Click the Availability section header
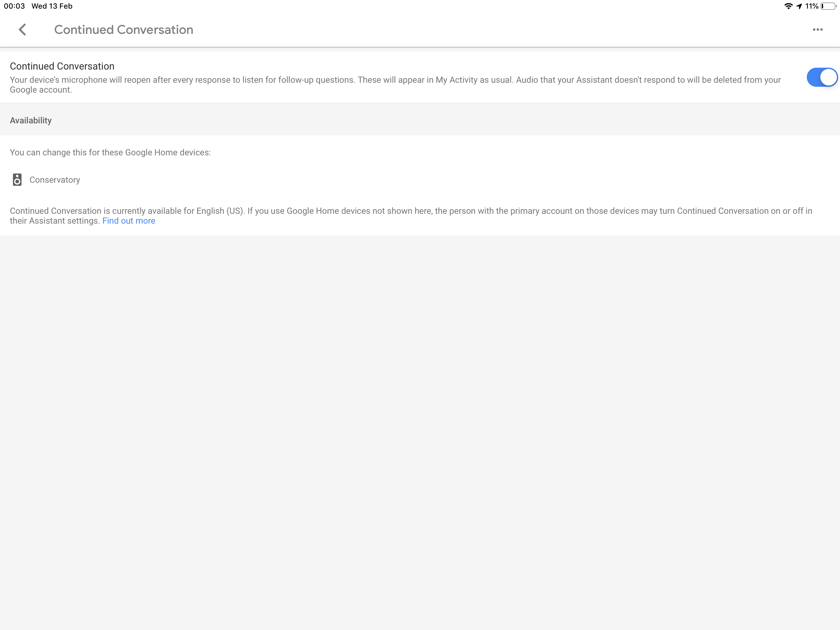 pyautogui.click(x=31, y=121)
